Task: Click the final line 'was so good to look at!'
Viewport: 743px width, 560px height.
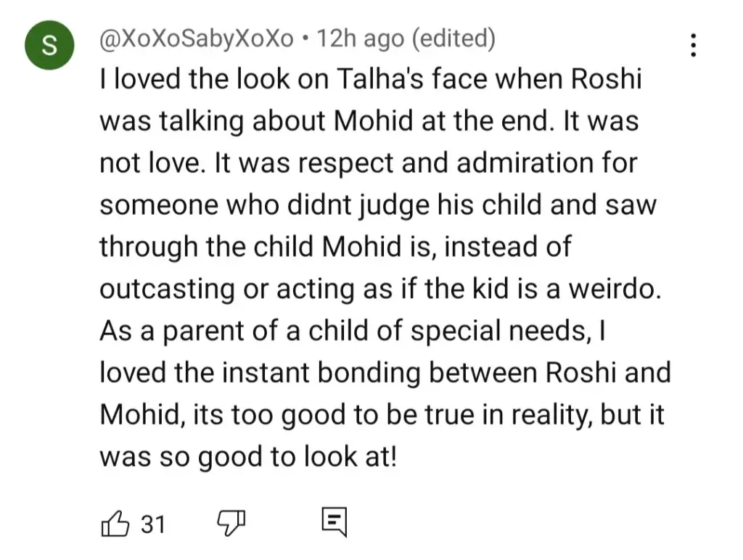Action: pos(248,457)
